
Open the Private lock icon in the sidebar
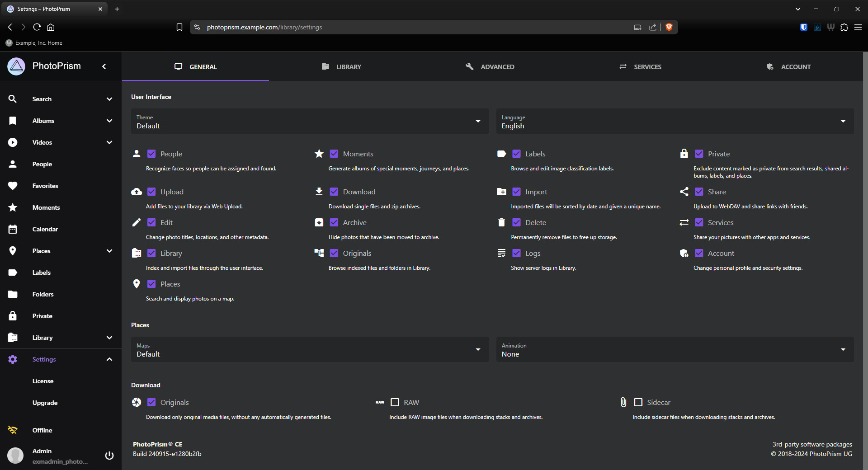[x=13, y=316]
